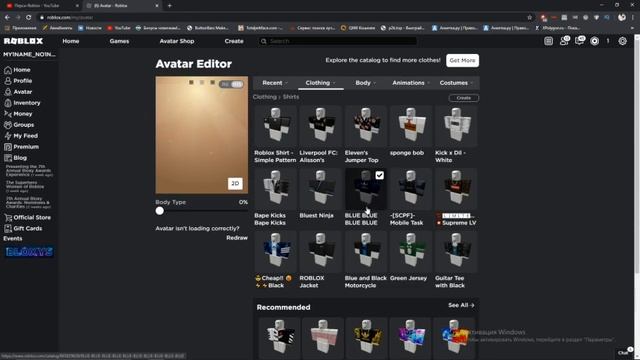Screen dimensions: 640x360
Task: Select the Avatar - Roblox browser tab
Action: (122, 6)
